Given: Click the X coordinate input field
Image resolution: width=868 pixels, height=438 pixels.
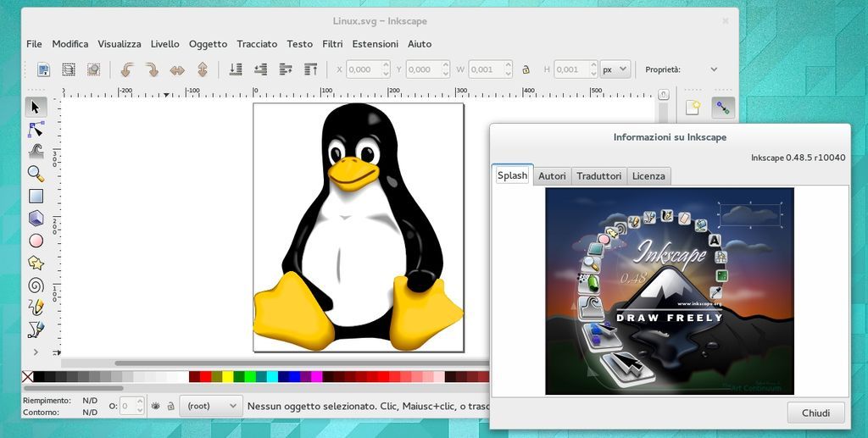Looking at the screenshot, I should click(x=363, y=69).
